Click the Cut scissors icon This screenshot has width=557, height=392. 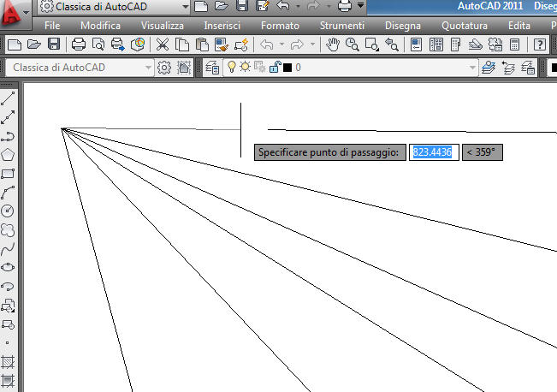point(163,45)
